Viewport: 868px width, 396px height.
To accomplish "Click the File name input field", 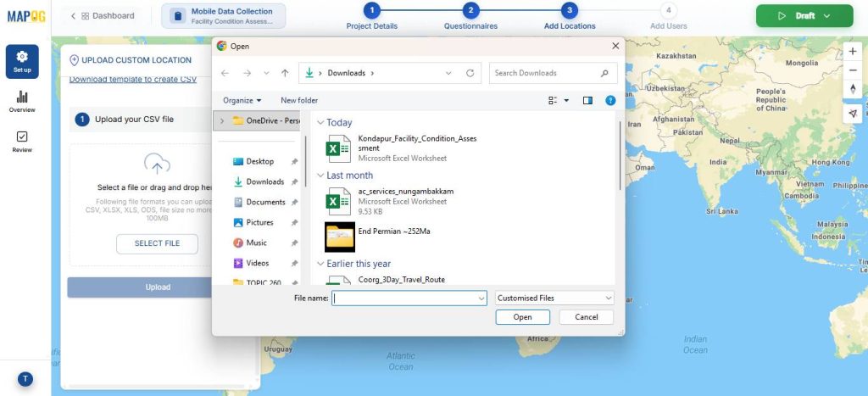I will pos(409,298).
